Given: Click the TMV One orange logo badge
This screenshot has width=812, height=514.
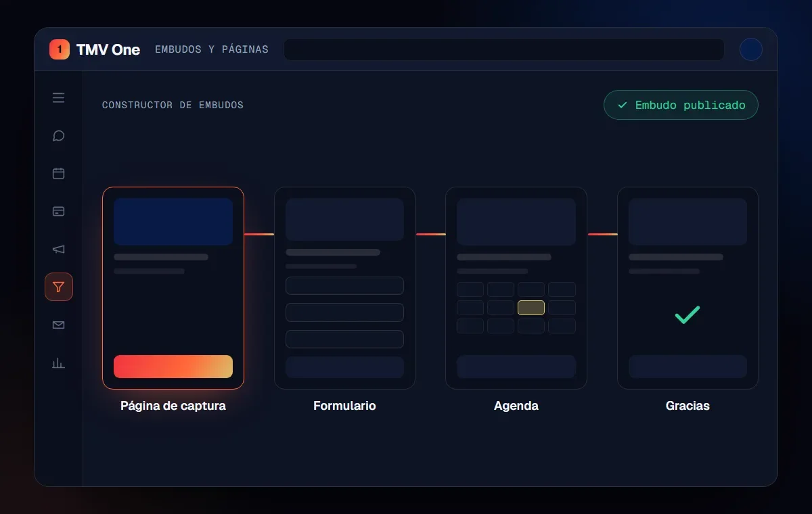Looking at the screenshot, I should 60,49.
